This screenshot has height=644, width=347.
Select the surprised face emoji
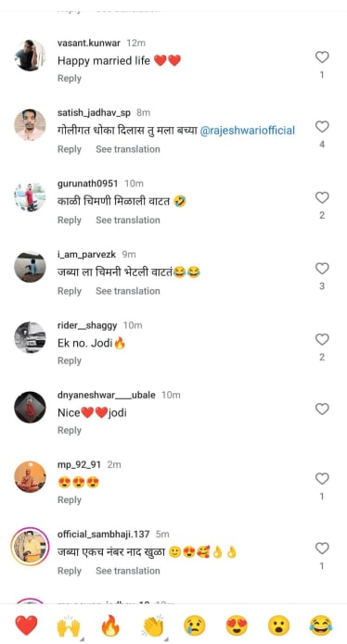coord(278,625)
